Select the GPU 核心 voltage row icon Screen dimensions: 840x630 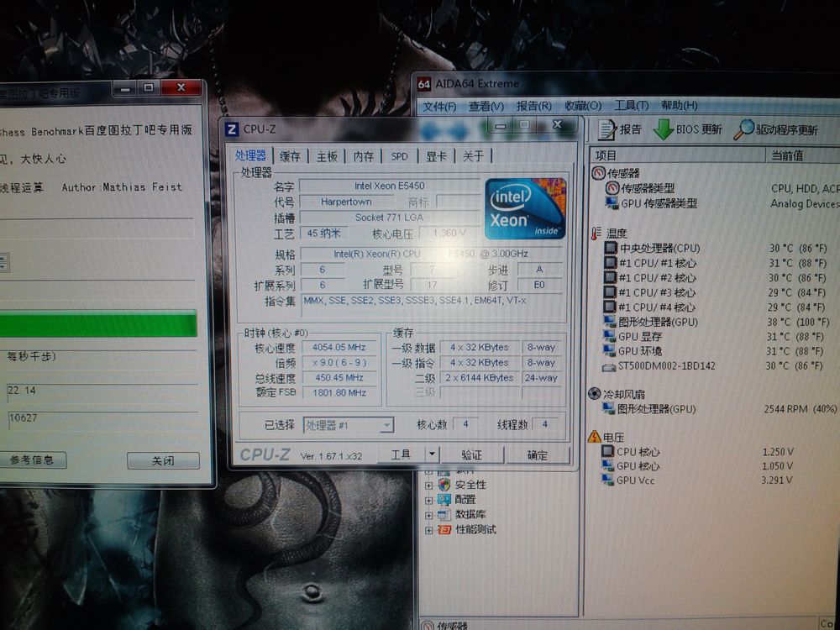point(607,465)
